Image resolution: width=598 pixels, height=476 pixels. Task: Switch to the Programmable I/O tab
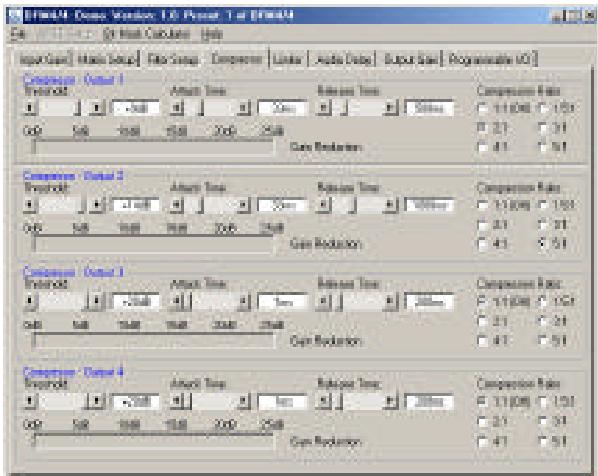491,60
